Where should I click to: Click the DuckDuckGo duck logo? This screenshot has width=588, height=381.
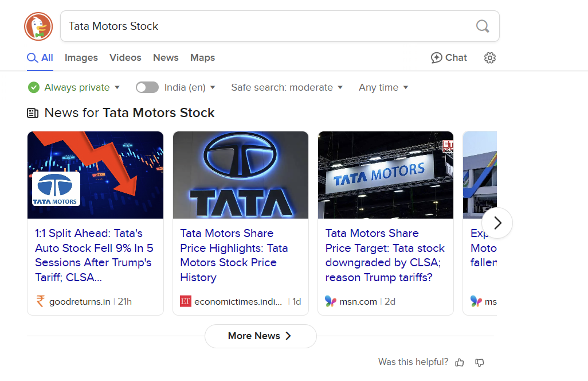pyautogui.click(x=38, y=26)
